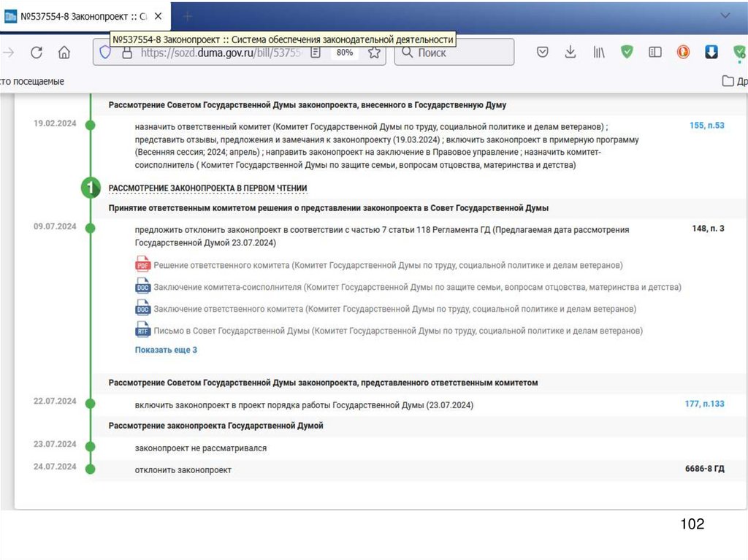Open PDF Решение ответственного комитета document

point(388,265)
